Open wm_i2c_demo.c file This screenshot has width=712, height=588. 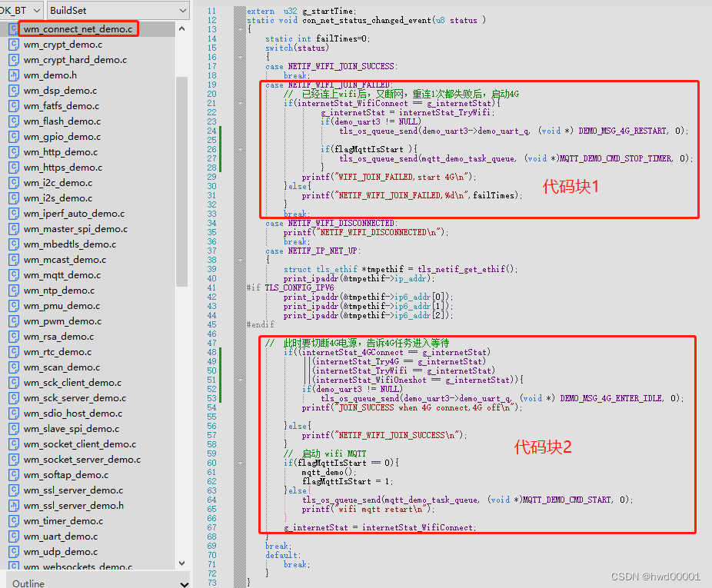click(58, 183)
